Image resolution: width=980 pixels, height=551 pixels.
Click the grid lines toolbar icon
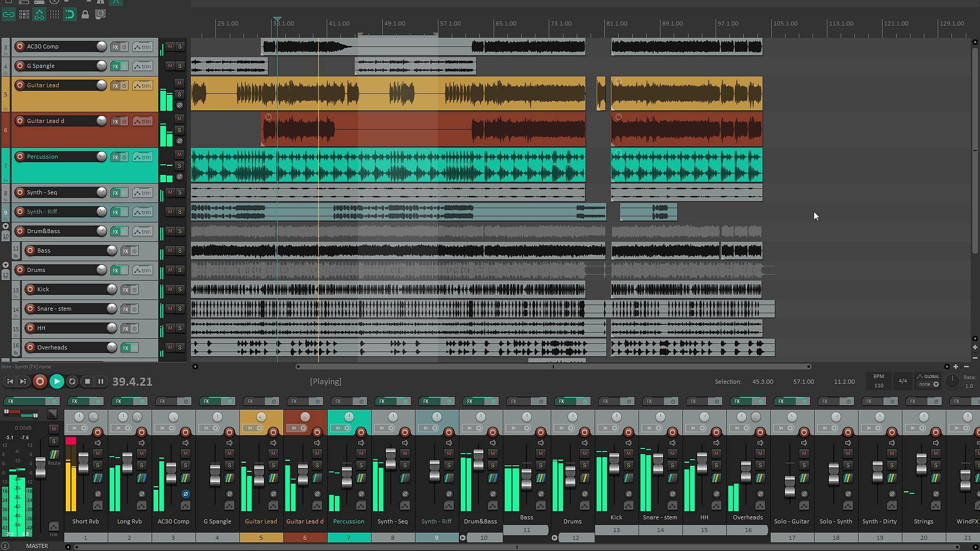tap(54, 14)
